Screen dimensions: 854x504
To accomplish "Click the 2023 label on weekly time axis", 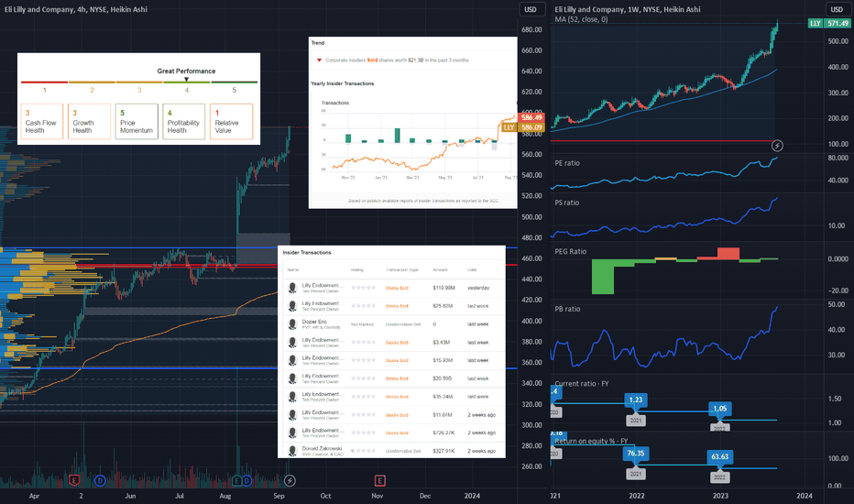I will [720, 496].
